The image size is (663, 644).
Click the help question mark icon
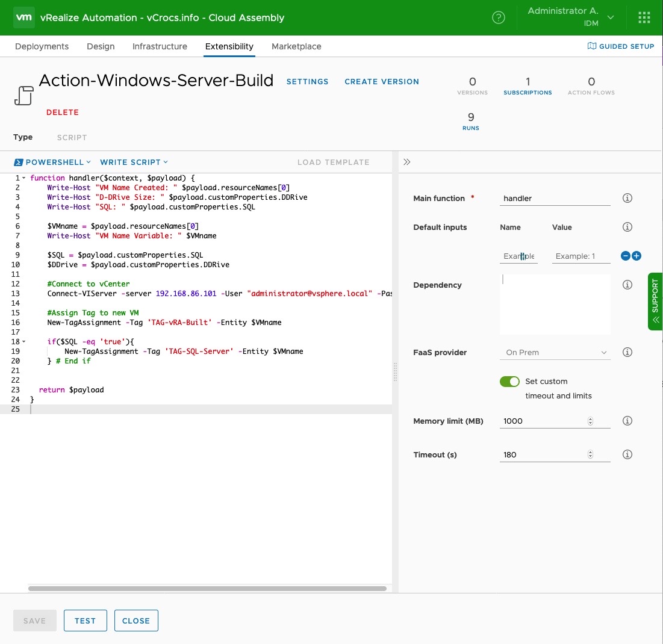coord(499,17)
